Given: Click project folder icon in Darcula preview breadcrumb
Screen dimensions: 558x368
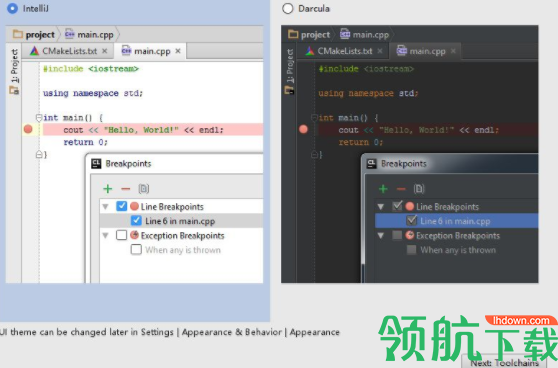Looking at the screenshot, I should point(293,34).
